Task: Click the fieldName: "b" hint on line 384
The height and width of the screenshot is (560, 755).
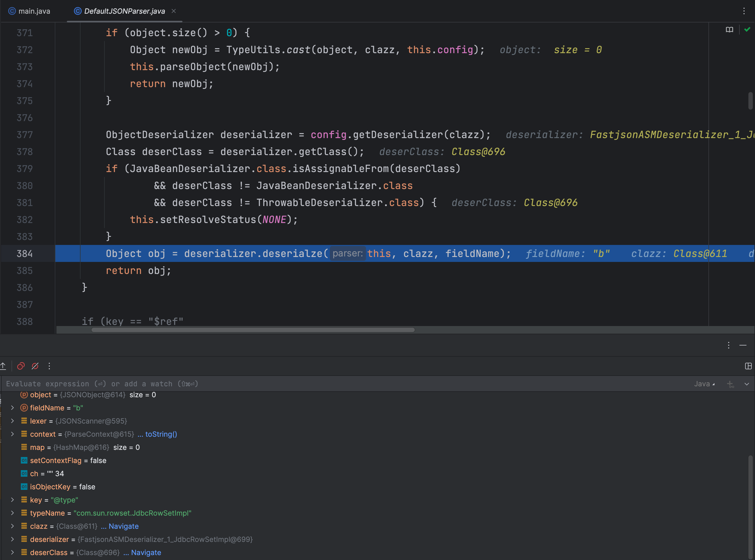Action: [568, 253]
